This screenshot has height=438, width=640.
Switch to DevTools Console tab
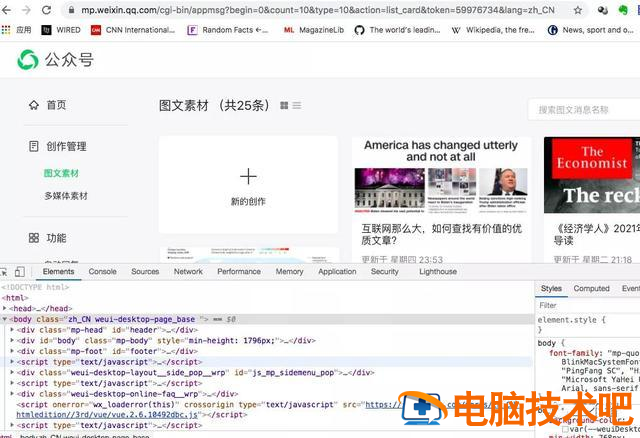click(102, 271)
